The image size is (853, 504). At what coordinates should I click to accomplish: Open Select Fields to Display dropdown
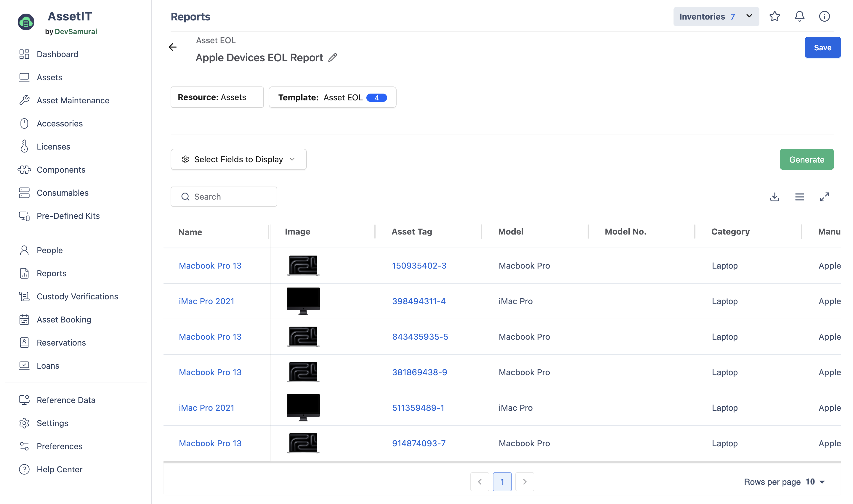(x=238, y=159)
